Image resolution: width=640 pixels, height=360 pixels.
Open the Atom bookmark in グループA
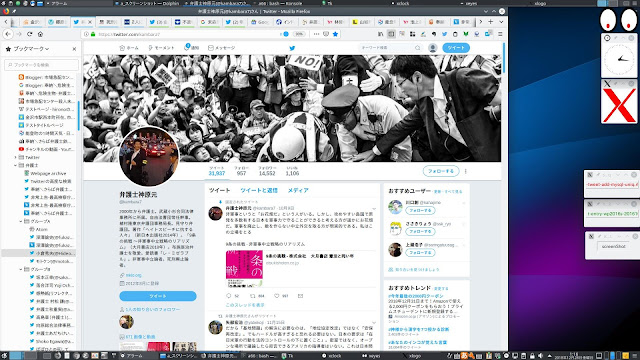tap(38, 229)
